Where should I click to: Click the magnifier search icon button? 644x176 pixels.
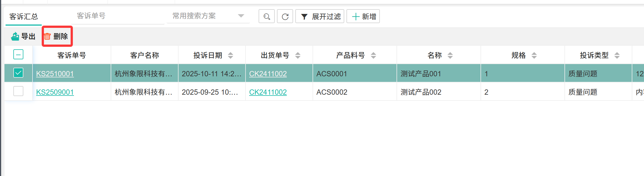click(267, 16)
